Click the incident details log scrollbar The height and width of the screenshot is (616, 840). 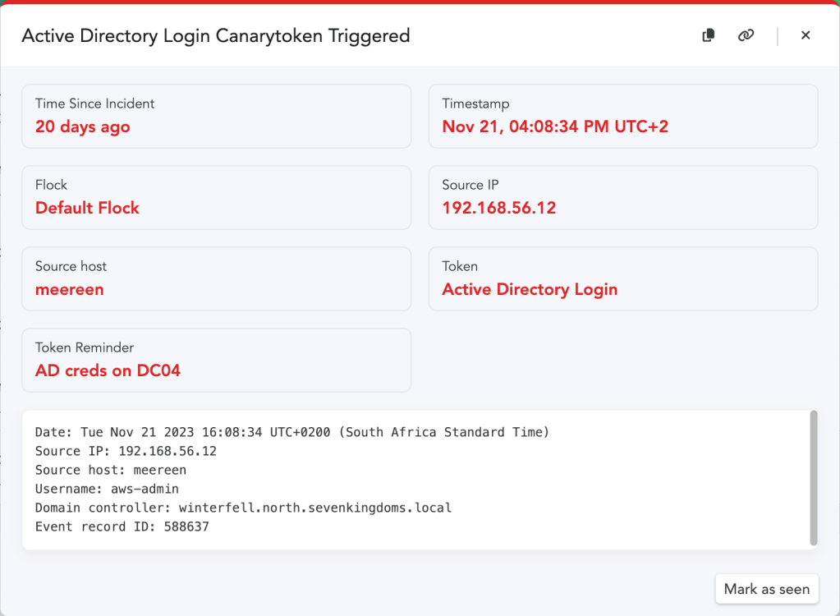(x=814, y=478)
